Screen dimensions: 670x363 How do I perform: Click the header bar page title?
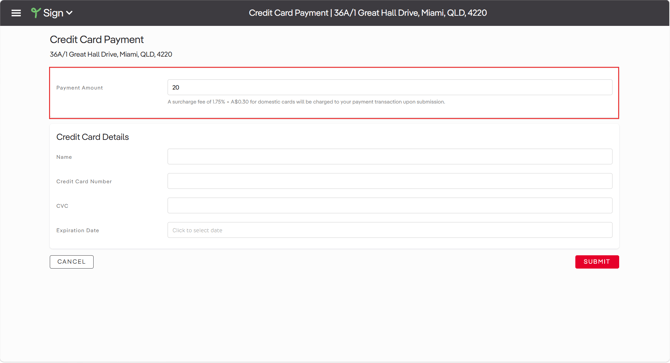click(x=368, y=13)
